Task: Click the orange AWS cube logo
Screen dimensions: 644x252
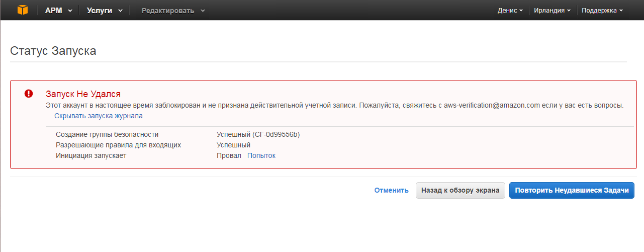Action: (x=23, y=10)
